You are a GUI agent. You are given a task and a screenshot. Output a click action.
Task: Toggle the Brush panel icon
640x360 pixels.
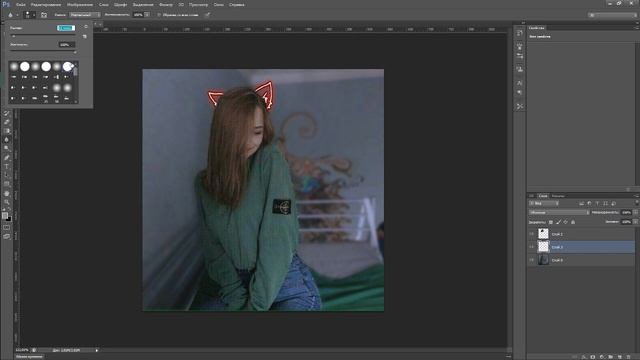click(44, 15)
